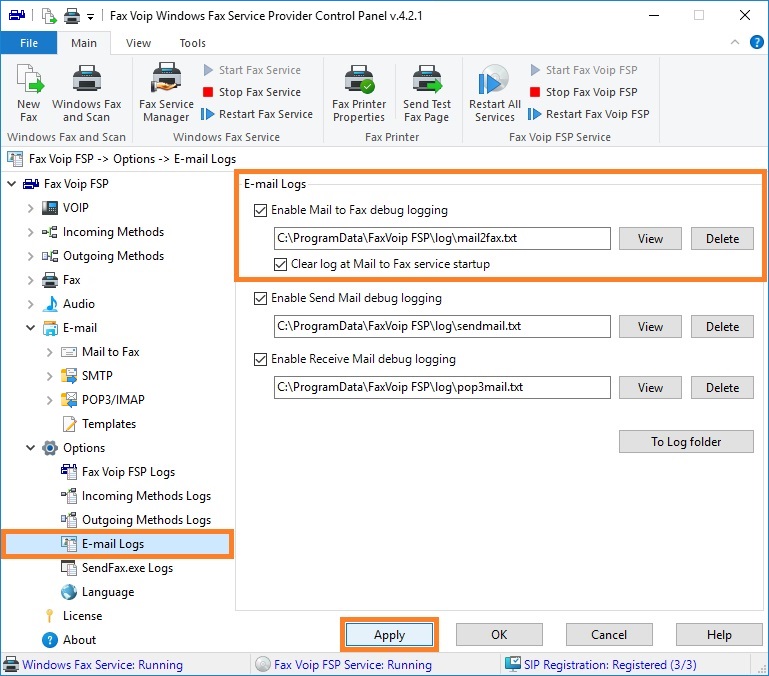Open the quick access toolbar dropdown
Screen dimensions: 769x676
pos(90,17)
